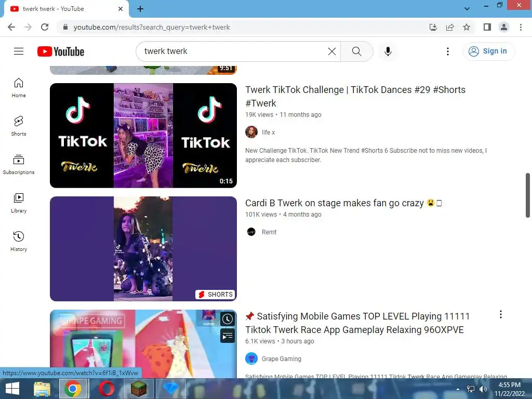Open the YouTube hamburger guide menu

[x=19, y=51]
